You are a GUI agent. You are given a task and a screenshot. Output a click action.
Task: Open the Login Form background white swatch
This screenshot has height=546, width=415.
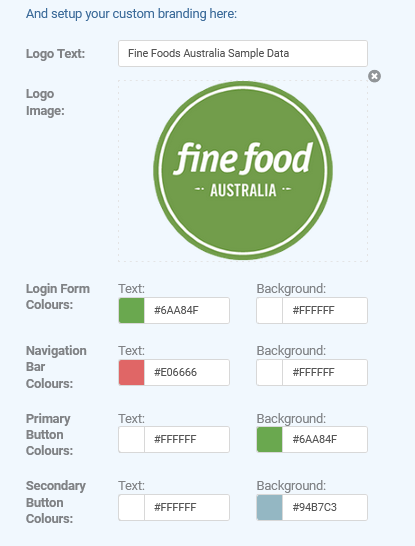point(269,310)
